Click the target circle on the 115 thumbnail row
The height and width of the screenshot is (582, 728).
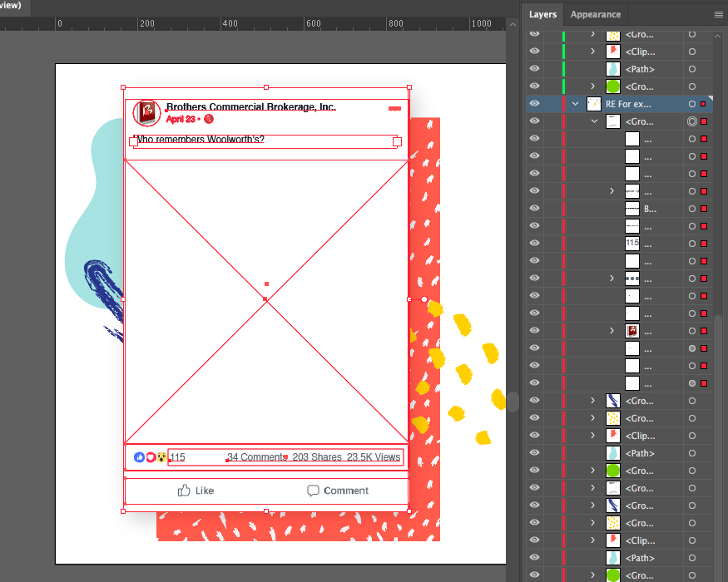coord(691,244)
